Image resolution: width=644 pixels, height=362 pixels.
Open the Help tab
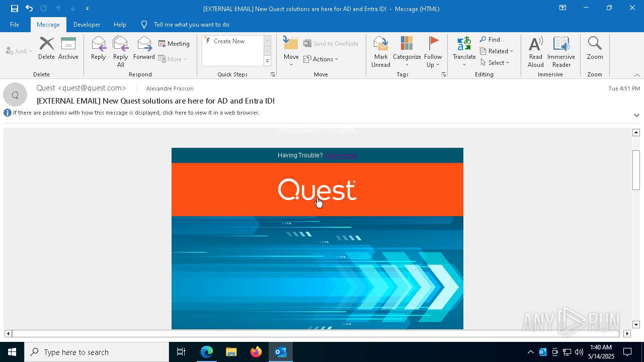[x=120, y=25]
